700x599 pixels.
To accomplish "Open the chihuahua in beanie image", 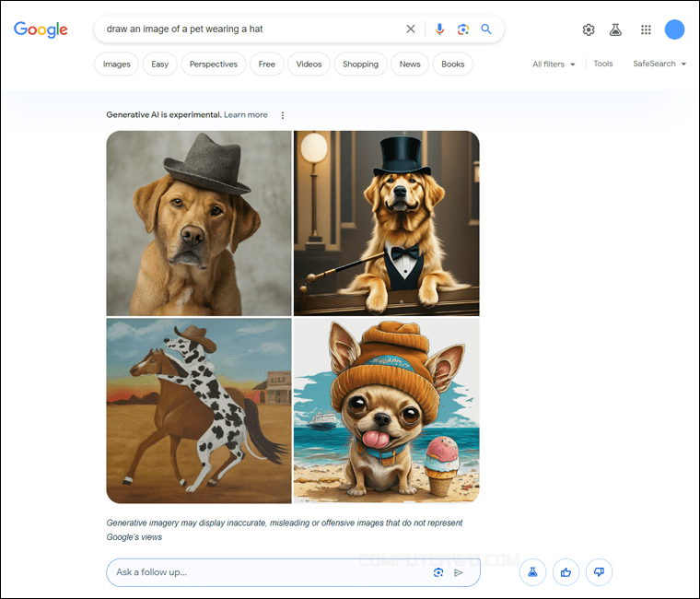I will [387, 411].
